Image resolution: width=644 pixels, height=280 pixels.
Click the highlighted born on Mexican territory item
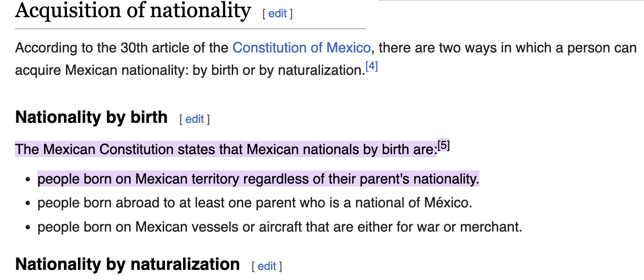[258, 179]
